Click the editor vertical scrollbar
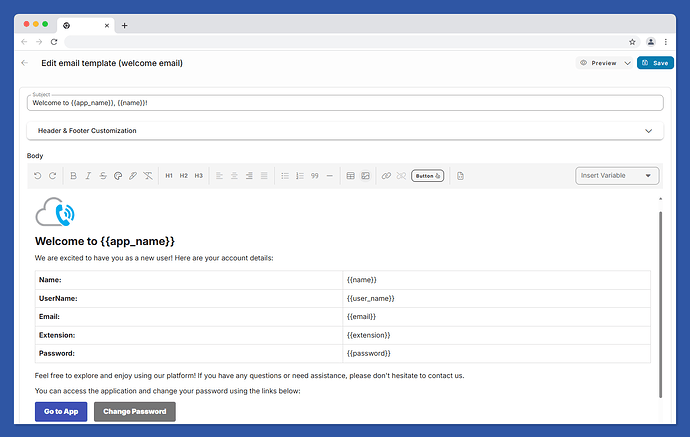 (661, 305)
